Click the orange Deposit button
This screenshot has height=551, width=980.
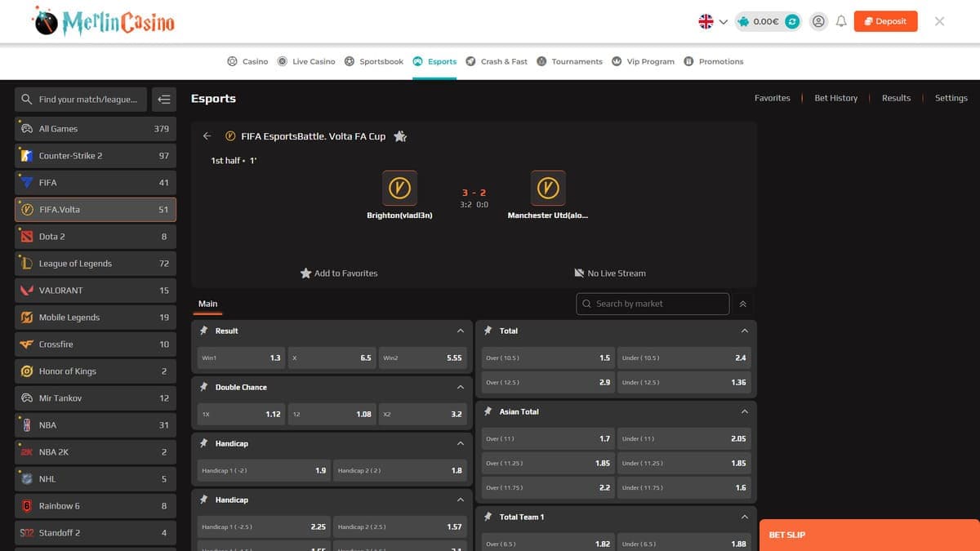point(886,21)
